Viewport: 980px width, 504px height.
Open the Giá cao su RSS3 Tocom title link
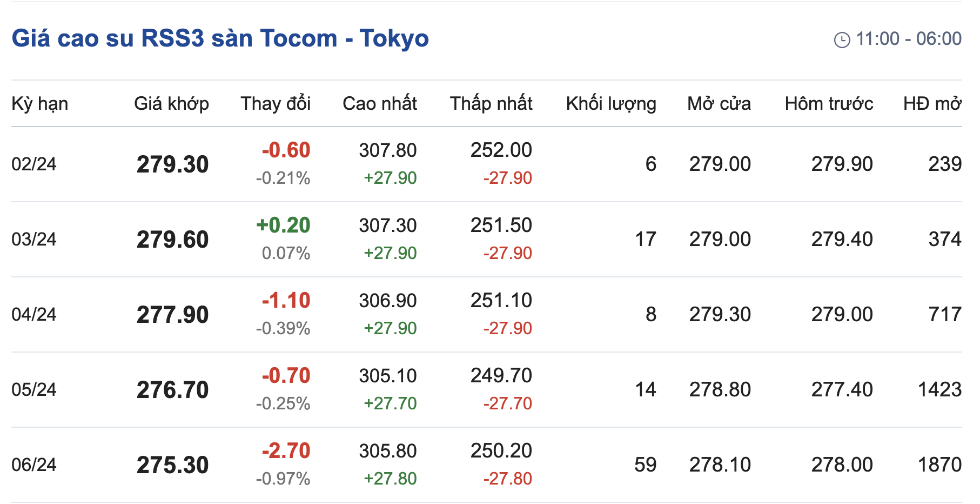pyautogui.click(x=220, y=38)
